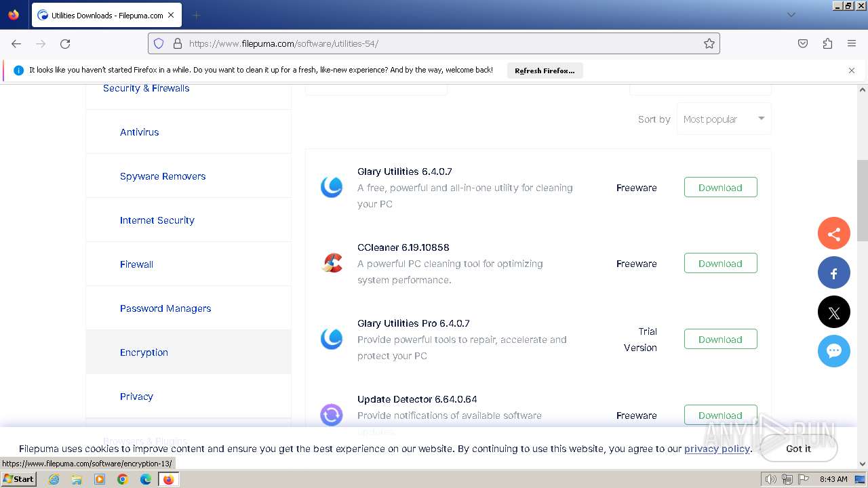Open the privacy policy link

coord(717,449)
